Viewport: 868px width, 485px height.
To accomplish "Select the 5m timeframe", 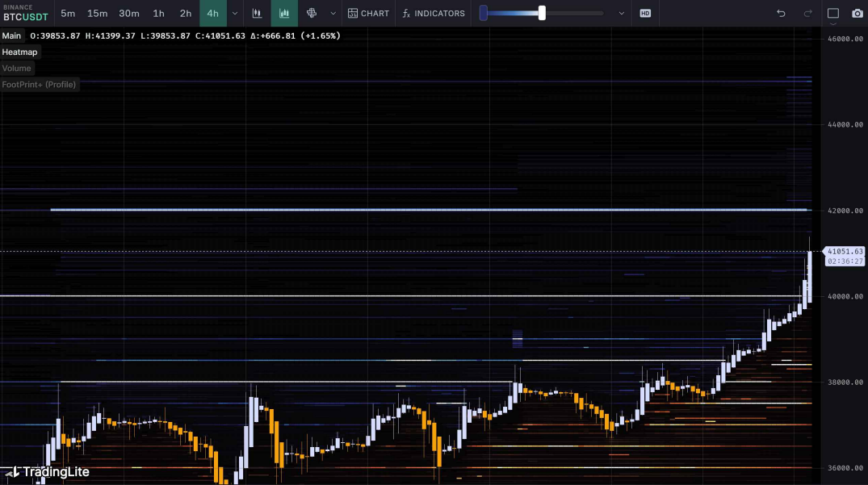I will 68,13.
